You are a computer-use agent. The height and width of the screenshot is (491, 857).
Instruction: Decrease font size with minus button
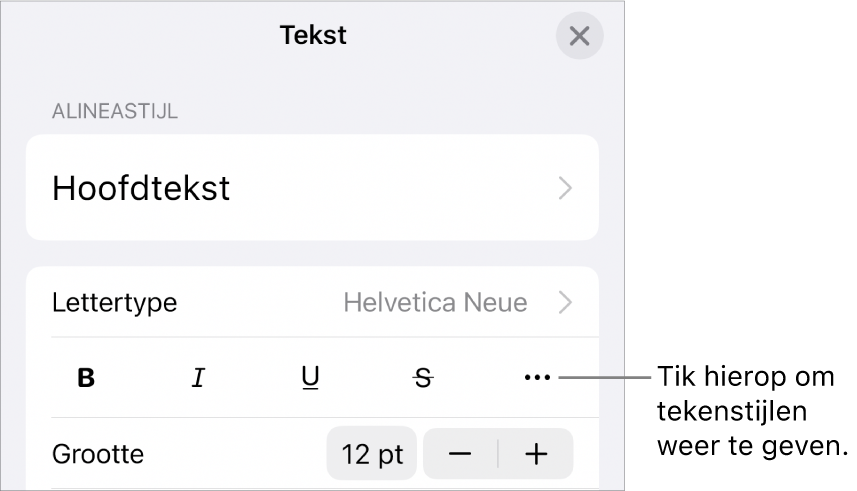coord(460,454)
